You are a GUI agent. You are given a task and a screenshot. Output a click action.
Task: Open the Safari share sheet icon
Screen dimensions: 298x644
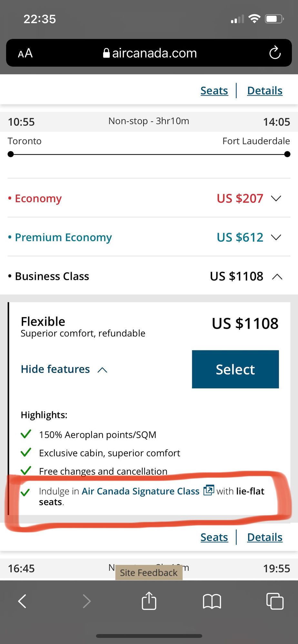coord(149,601)
